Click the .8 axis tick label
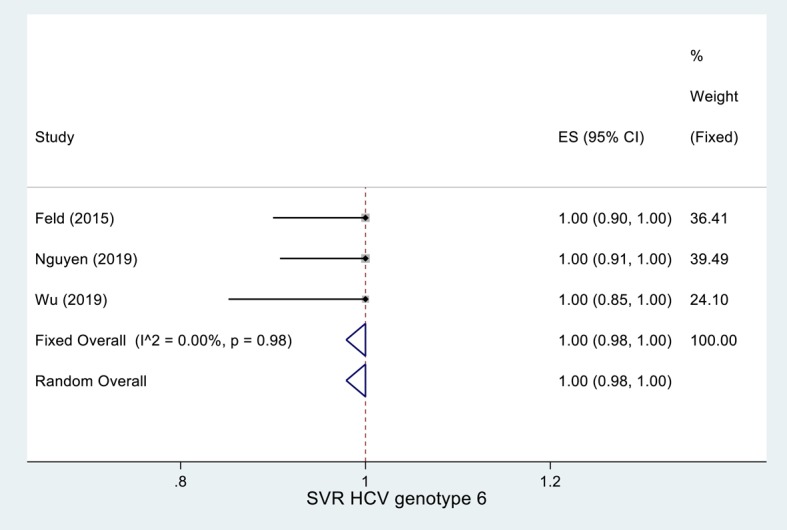Screen dimensions: 787x530 pyautogui.click(x=180, y=482)
